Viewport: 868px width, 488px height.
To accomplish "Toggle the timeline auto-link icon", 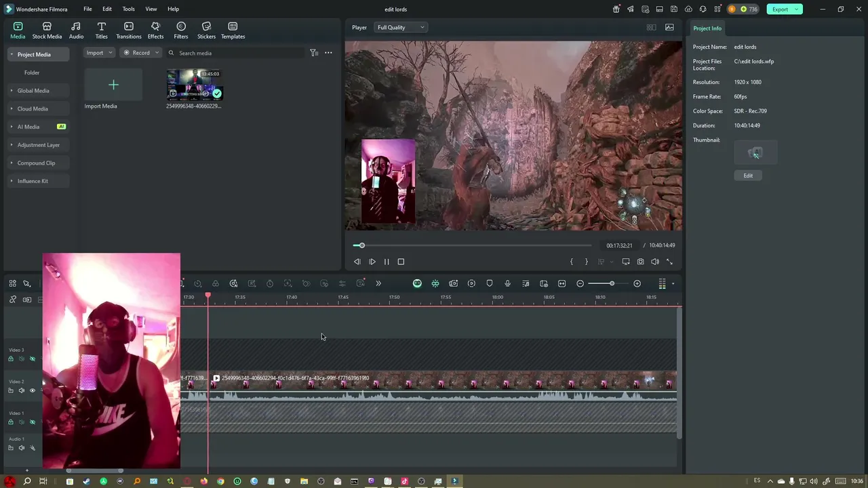I will (12, 300).
